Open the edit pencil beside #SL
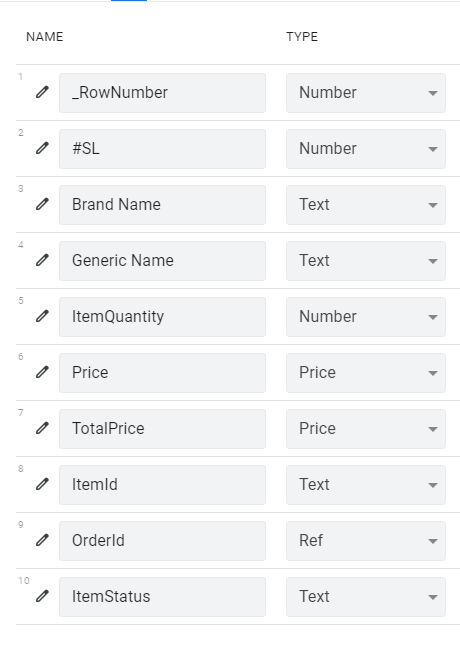460x646 pixels. pos(42,148)
